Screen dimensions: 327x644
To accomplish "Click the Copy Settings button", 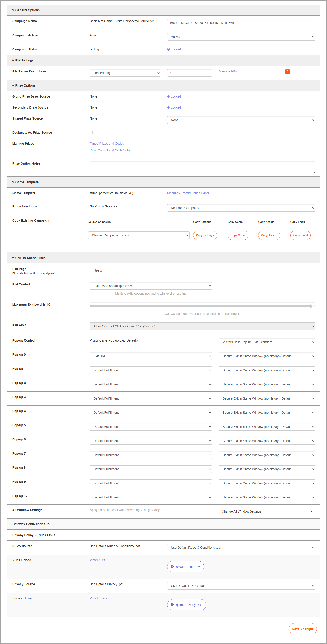I will click(205, 235).
